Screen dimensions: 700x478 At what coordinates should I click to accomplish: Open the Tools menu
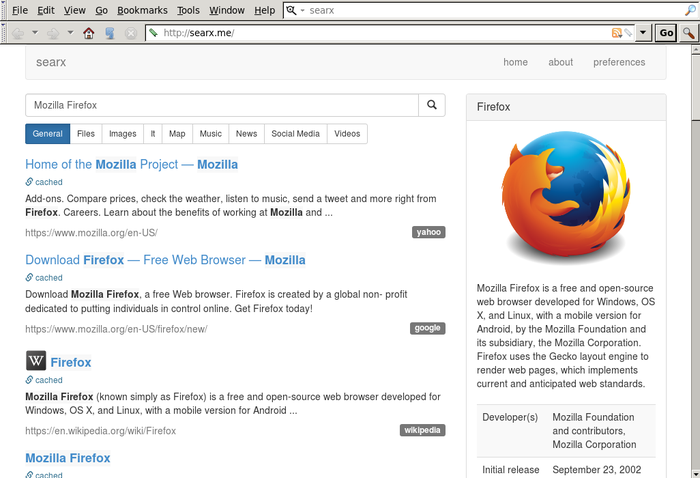(188, 10)
